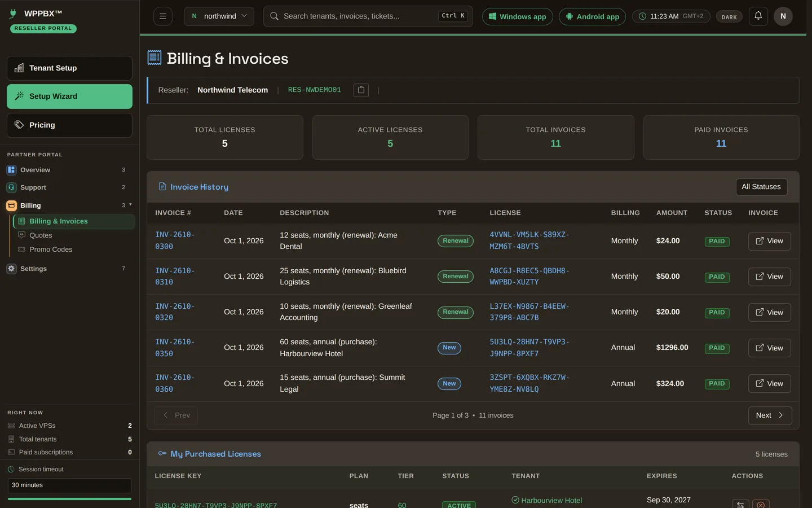Image resolution: width=812 pixels, height=508 pixels.
Task: Click the search magnifier icon
Action: [274, 16]
